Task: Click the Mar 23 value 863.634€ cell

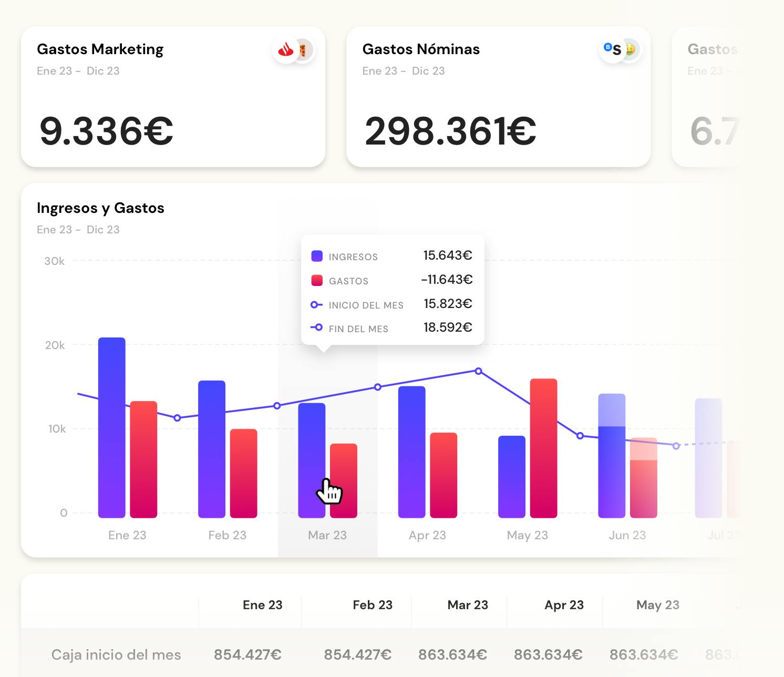Action: (452, 655)
